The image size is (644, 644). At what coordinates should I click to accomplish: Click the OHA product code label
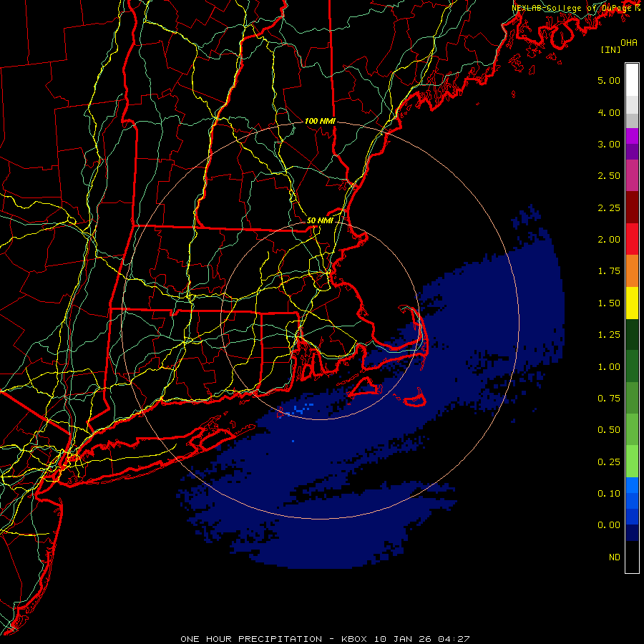[x=629, y=43]
